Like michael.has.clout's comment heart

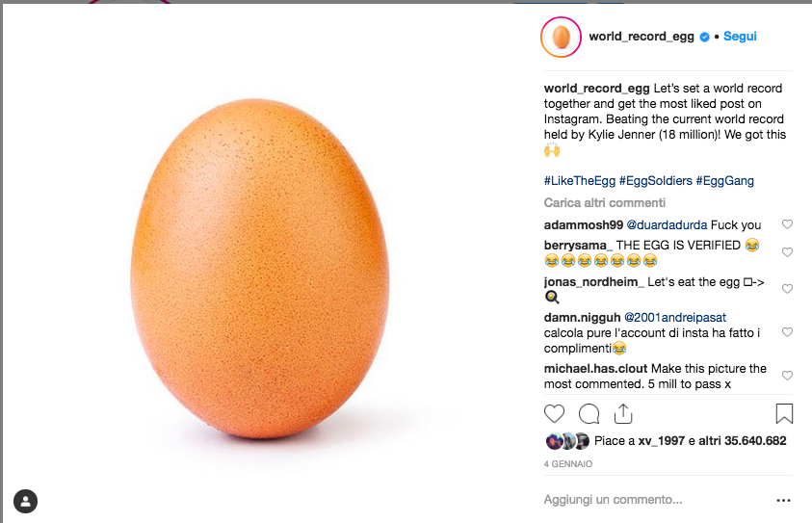787,376
